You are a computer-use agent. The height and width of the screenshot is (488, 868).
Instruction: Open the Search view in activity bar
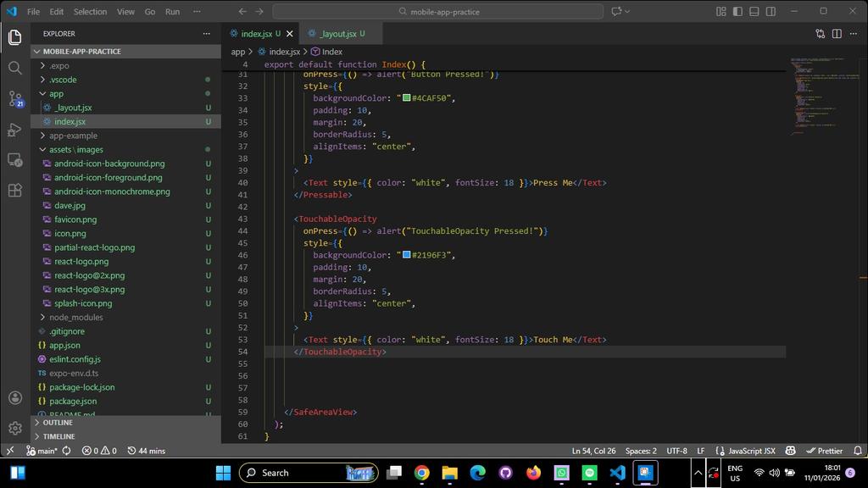15,68
